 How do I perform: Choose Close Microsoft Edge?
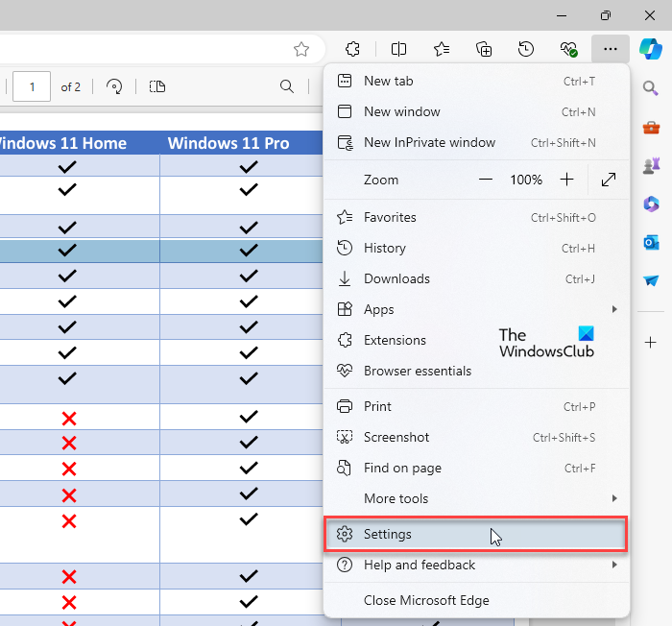(x=426, y=600)
